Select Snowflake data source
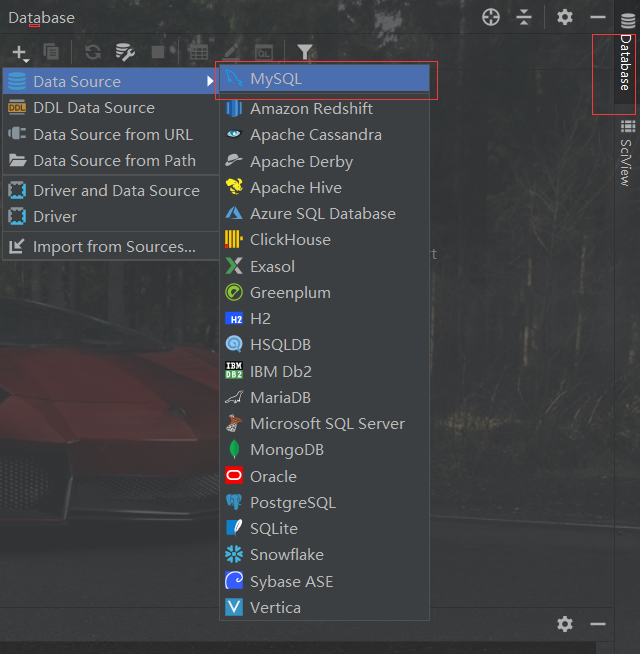The image size is (640, 654). click(324, 555)
